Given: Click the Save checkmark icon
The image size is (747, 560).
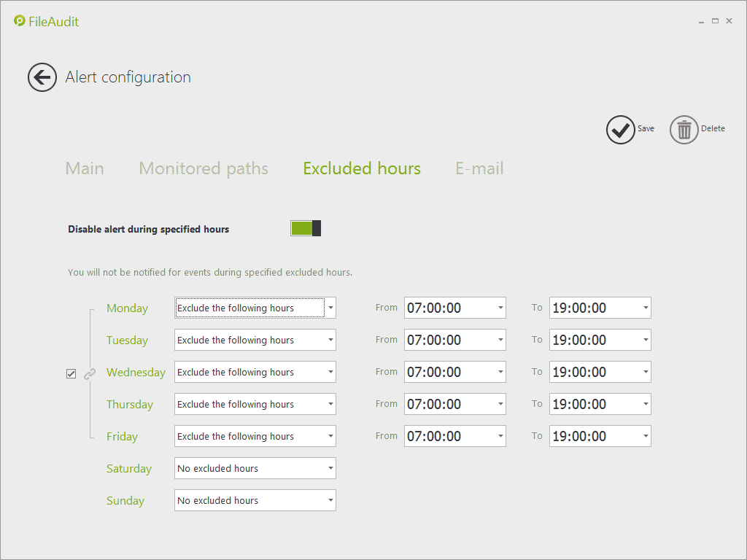Looking at the screenshot, I should click(620, 130).
